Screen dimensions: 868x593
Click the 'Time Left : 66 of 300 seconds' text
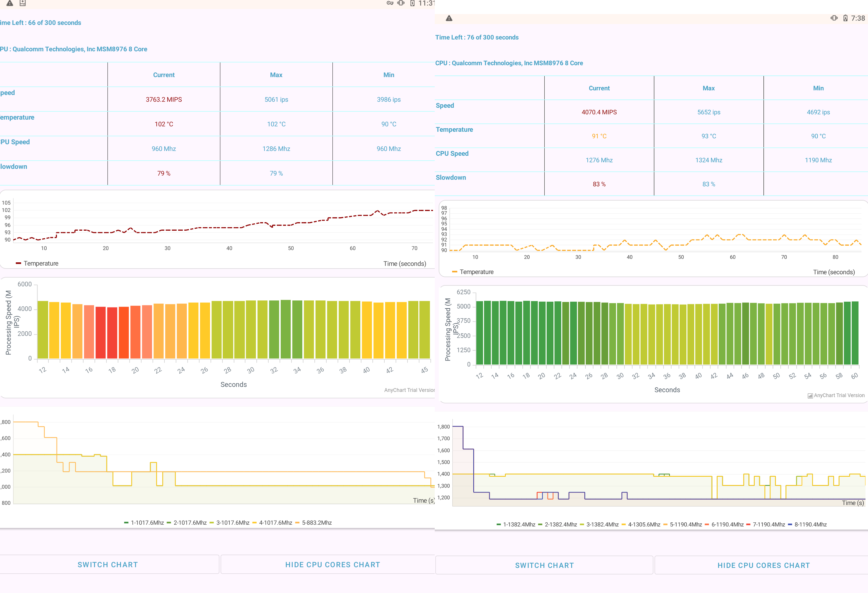coord(41,23)
